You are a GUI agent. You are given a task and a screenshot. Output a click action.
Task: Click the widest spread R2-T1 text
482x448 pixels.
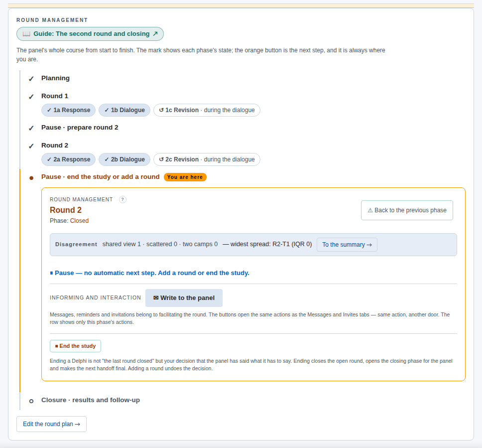click(x=267, y=244)
